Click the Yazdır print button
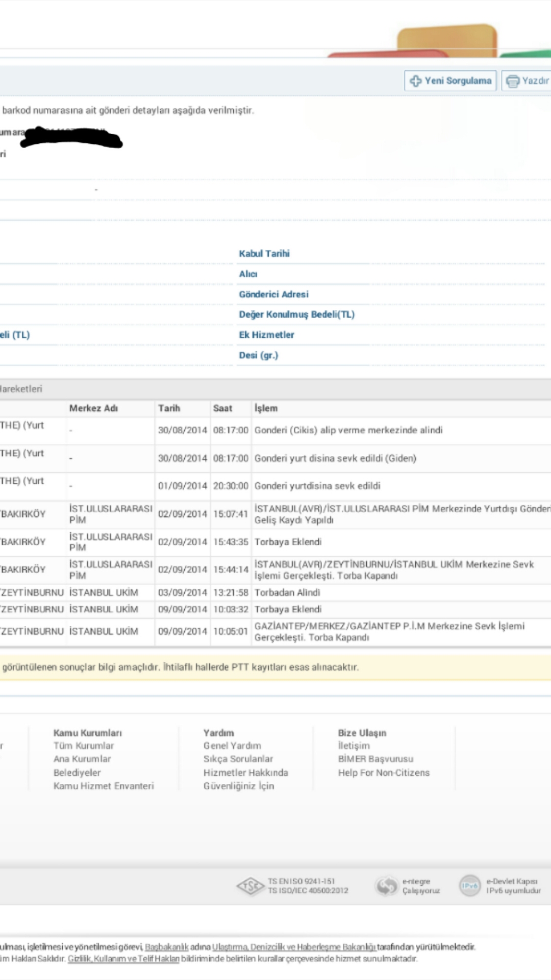Image resolution: width=551 pixels, height=980 pixels. pos(527,81)
